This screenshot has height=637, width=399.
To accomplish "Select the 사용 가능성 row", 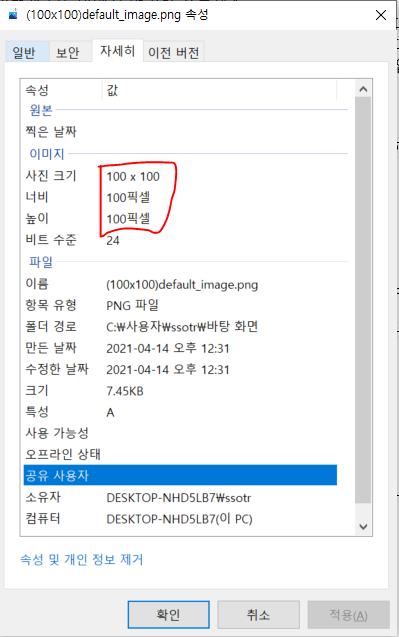I will click(180, 433).
